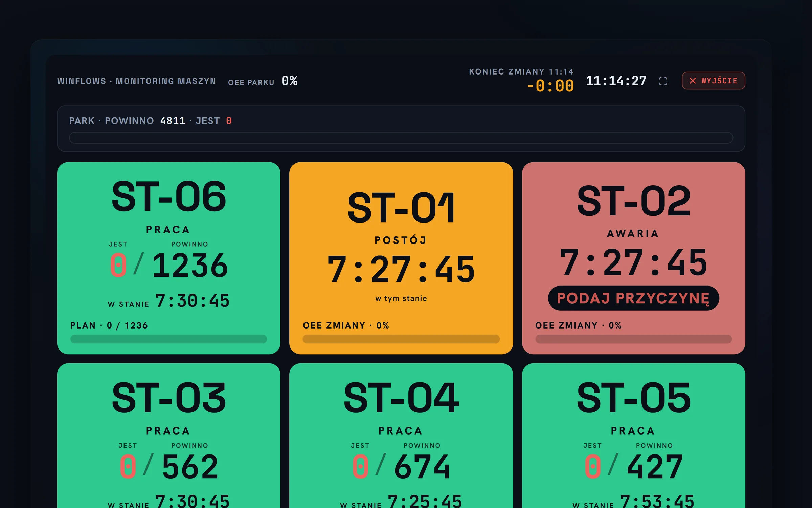Image resolution: width=812 pixels, height=508 pixels.
Task: Click ST-01 'w tym stanie' caption
Action: click(401, 298)
